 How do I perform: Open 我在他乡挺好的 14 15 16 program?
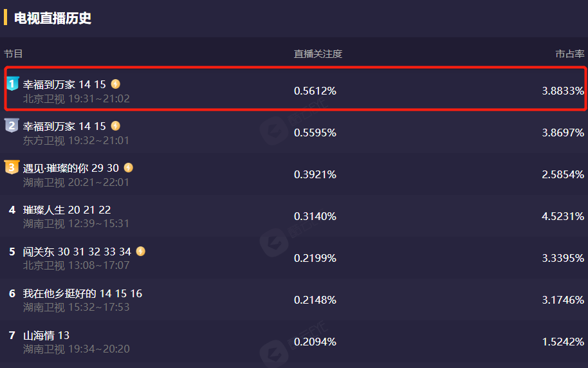[82, 293]
